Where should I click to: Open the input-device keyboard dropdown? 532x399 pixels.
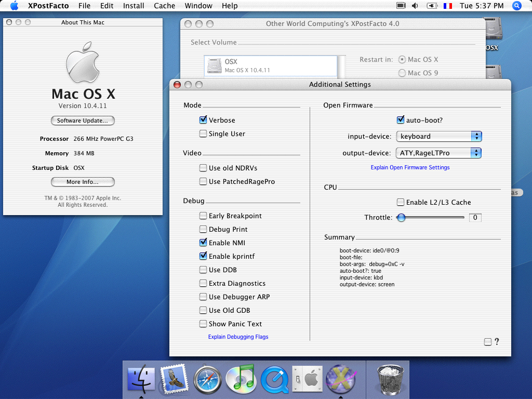pos(438,136)
